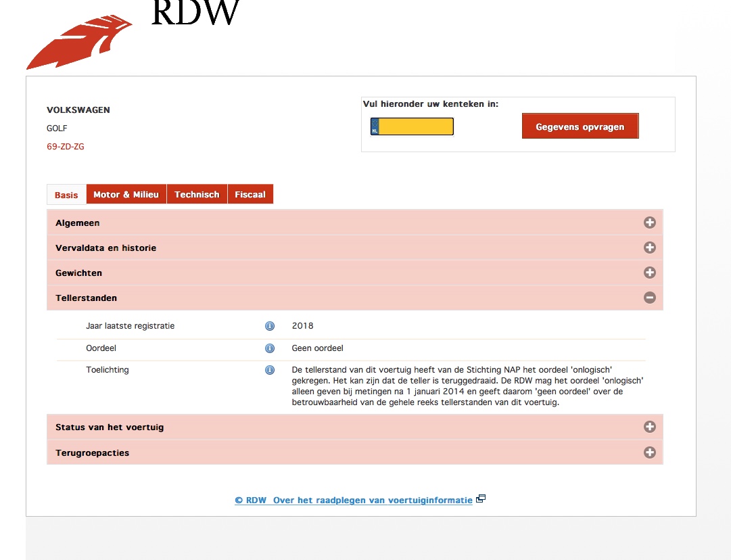This screenshot has height=560, width=731.
Task: Click the GOLF model name
Action: pos(57,129)
